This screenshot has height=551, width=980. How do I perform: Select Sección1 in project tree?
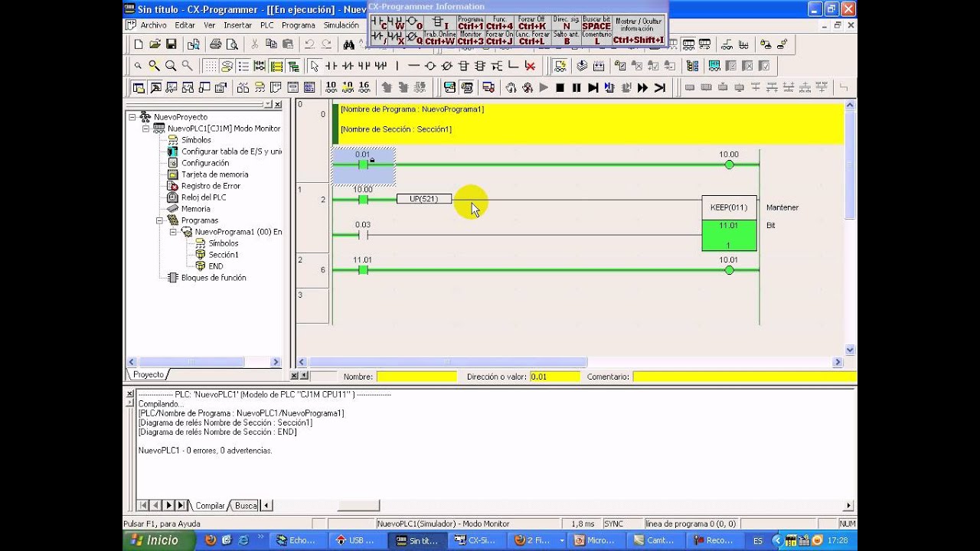(x=224, y=255)
